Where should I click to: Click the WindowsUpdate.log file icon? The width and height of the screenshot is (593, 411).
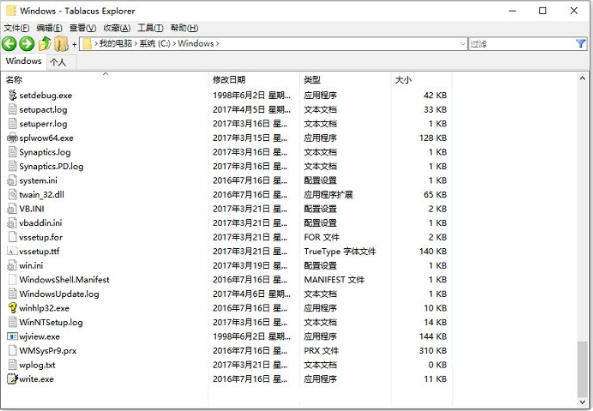[x=12, y=294]
